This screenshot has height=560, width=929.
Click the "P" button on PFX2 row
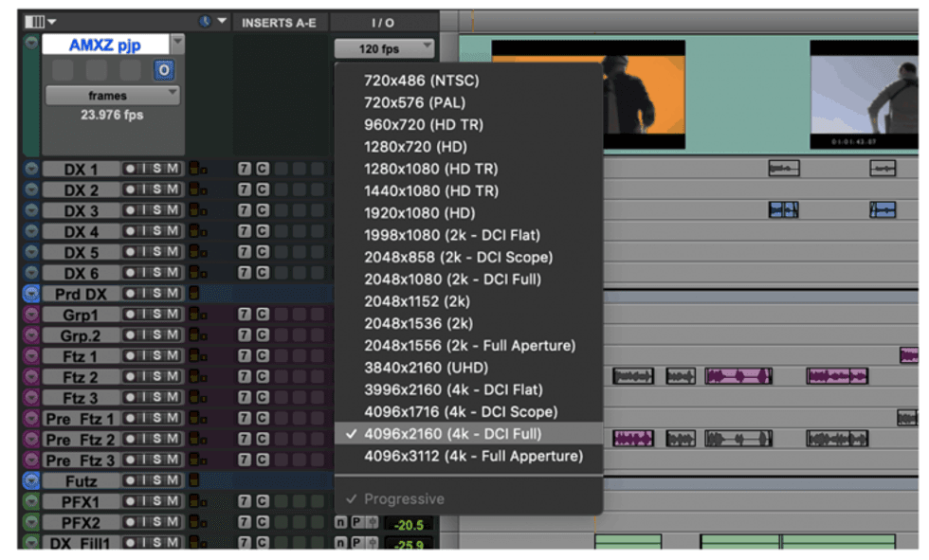356,523
